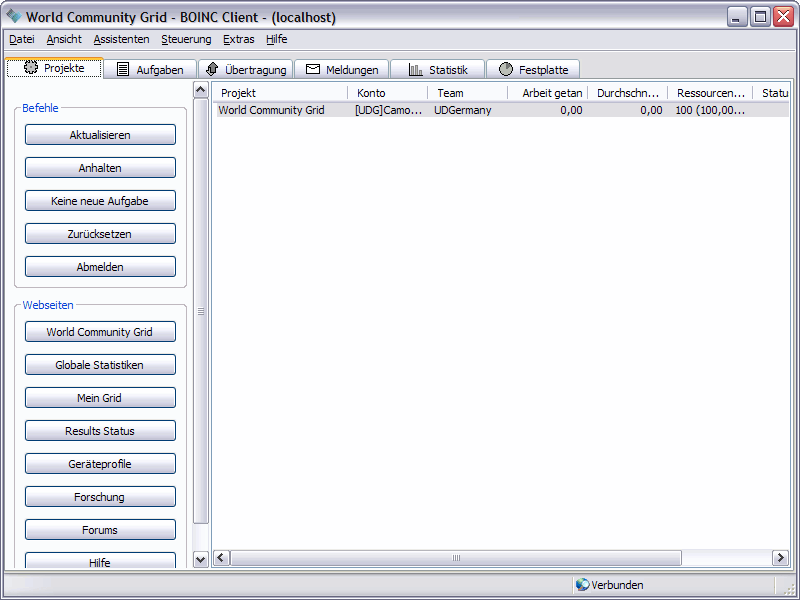Switch to the Projekte tab
Viewport: 800px width, 600px height.
pos(54,68)
